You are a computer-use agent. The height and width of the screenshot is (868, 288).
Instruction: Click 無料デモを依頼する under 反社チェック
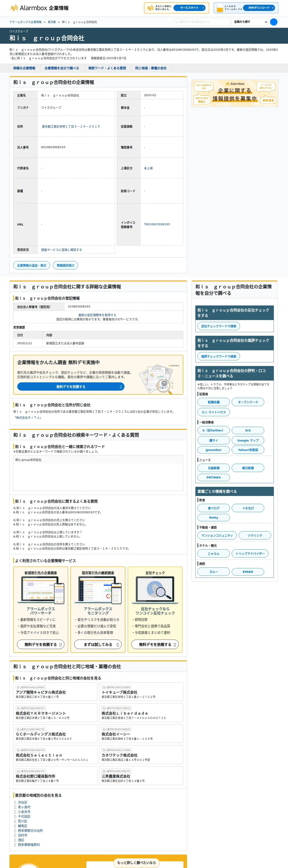click(x=155, y=645)
